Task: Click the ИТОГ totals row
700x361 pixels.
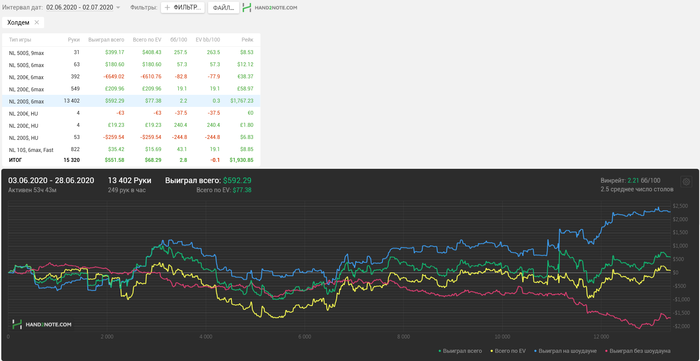Action: (x=131, y=160)
